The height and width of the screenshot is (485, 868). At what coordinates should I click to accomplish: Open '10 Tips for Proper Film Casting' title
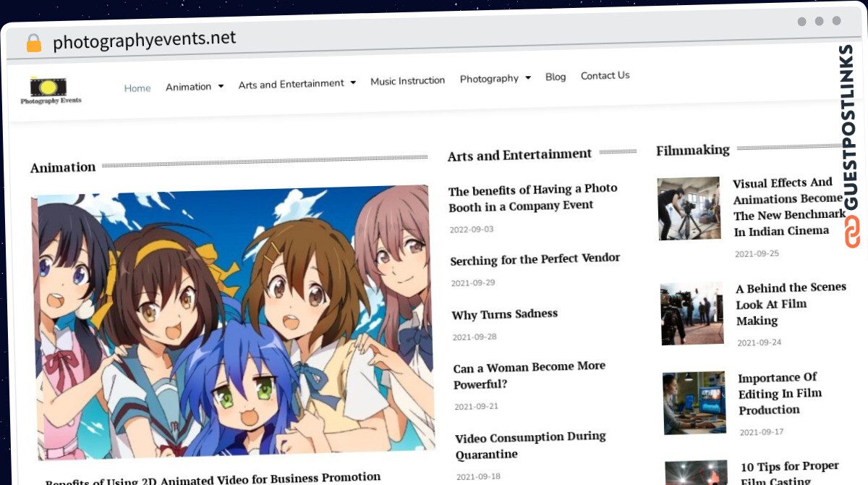[x=790, y=473]
